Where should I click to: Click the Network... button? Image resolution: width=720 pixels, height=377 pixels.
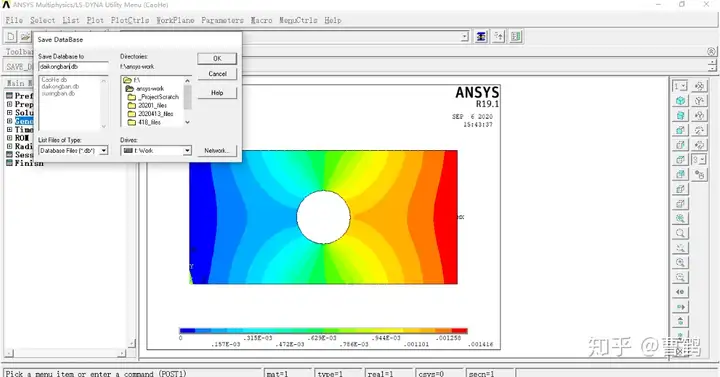click(217, 150)
